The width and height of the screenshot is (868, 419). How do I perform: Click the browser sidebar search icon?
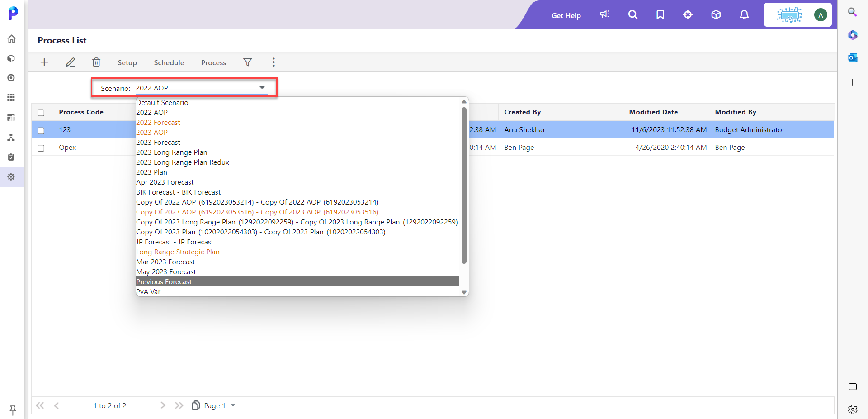(853, 12)
